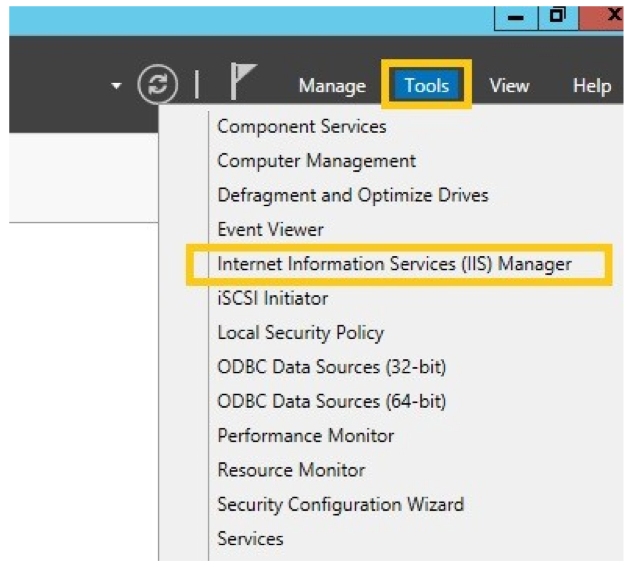Launch Internet Information Services (IIS) Manager
The width and height of the screenshot is (635, 577).
394,264
